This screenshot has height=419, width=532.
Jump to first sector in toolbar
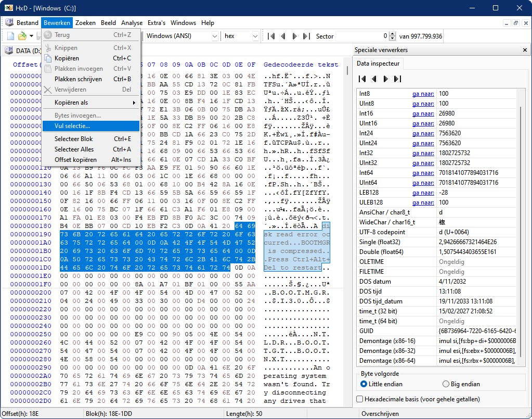click(x=271, y=36)
